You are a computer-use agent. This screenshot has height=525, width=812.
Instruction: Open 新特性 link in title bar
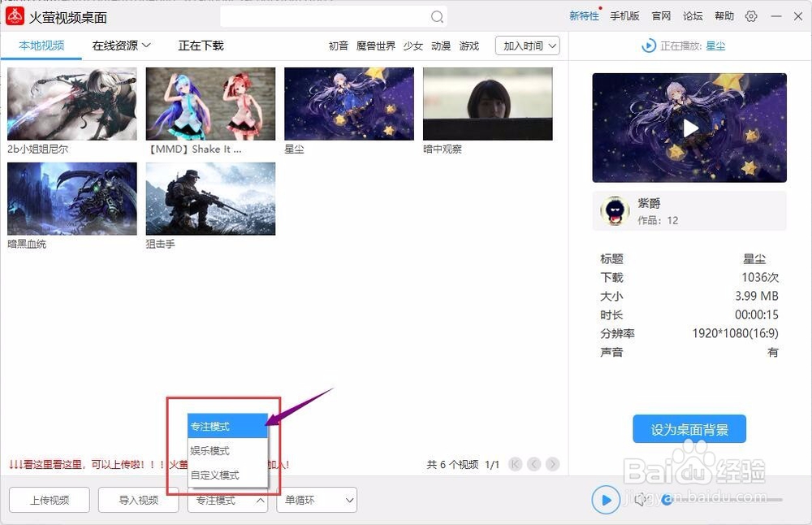[584, 16]
